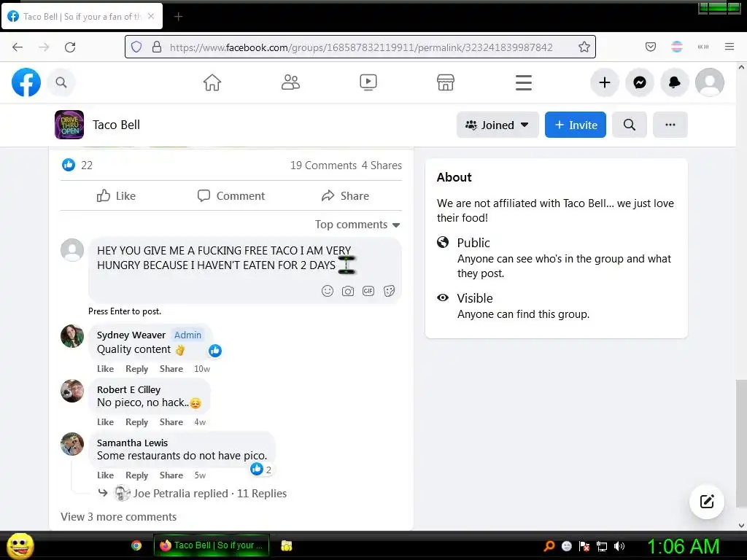Click the address bar URL

click(x=360, y=47)
